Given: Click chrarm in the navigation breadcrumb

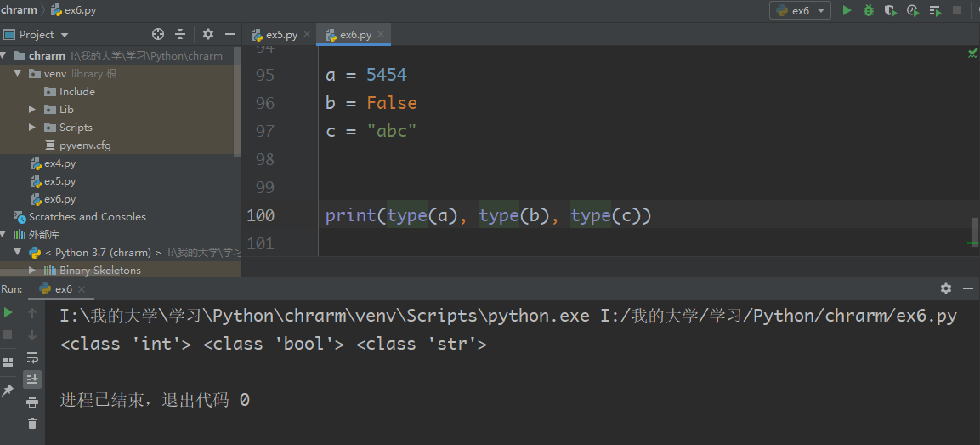Looking at the screenshot, I should [x=19, y=10].
